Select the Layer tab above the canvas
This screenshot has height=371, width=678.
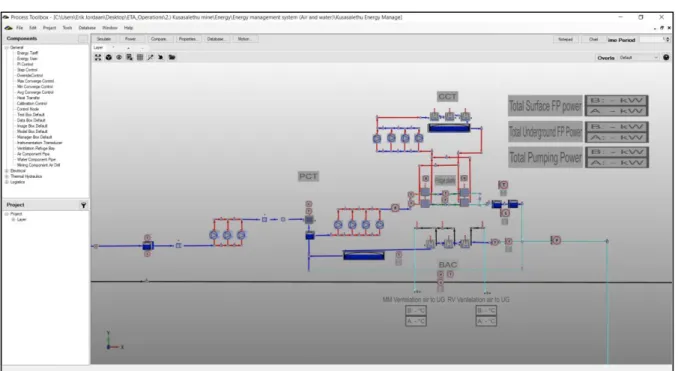coord(99,48)
